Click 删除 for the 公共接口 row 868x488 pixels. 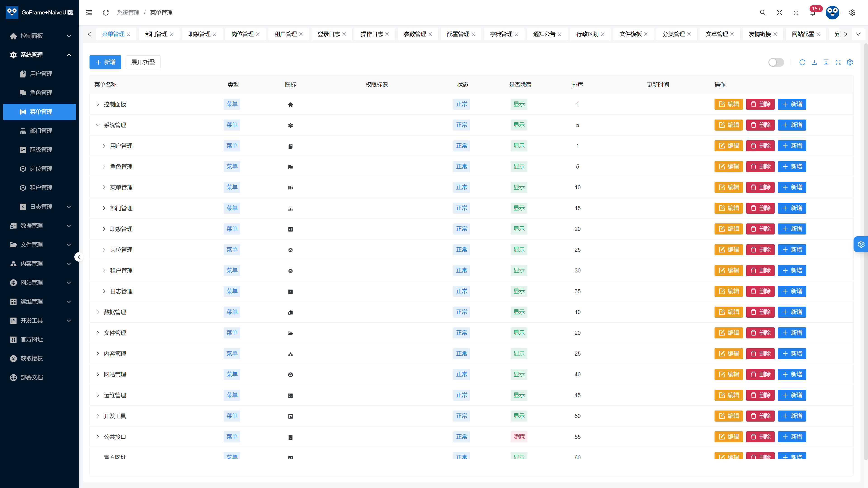point(760,436)
